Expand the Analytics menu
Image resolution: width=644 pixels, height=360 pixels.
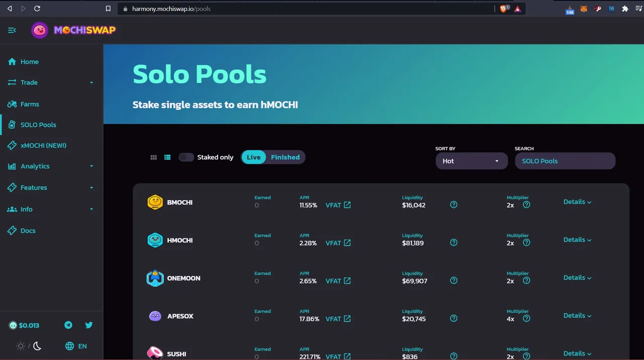click(x=51, y=166)
